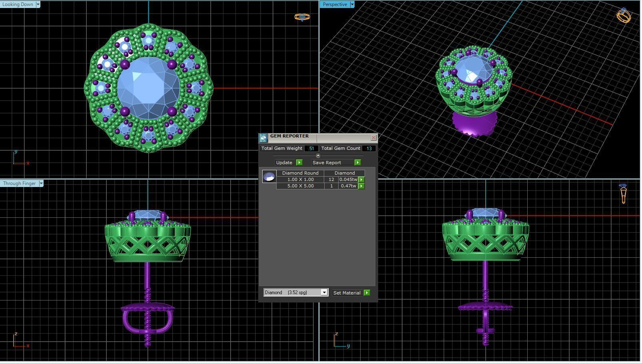Click the Set Material button
Screen dimensions: 642x364
(351, 293)
